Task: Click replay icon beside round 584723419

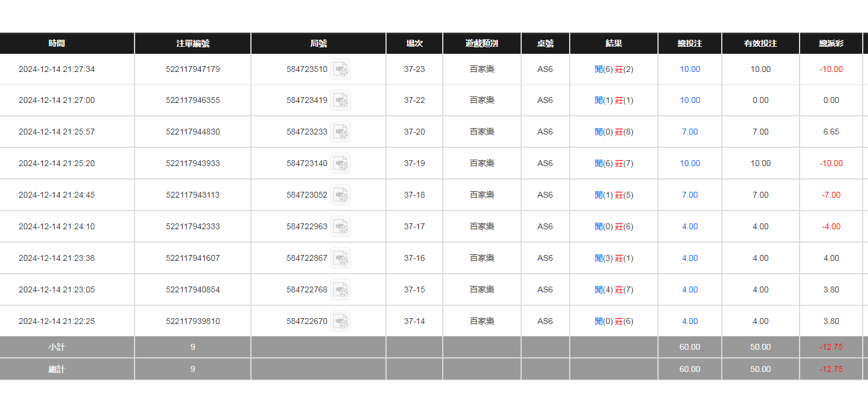Action: click(340, 101)
